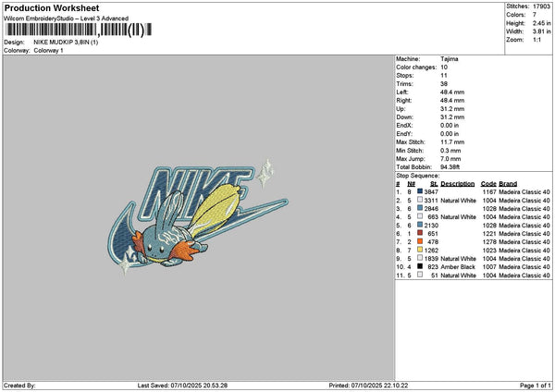The height and width of the screenshot is (392, 555).
Task: Click the Stitches value 17903
Action: (541, 6)
